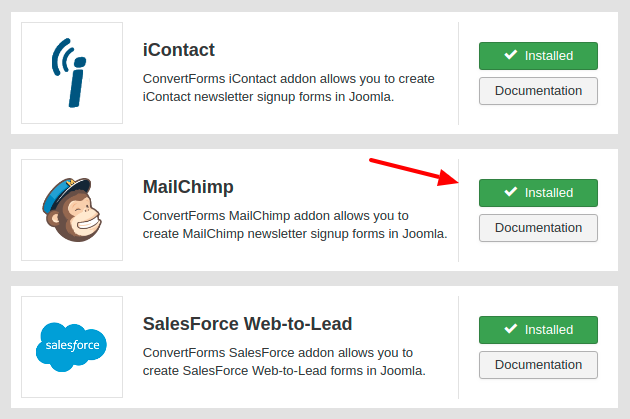
Task: Click the checkmark icon on MailChimp's Installed button
Action: pyautogui.click(x=511, y=193)
